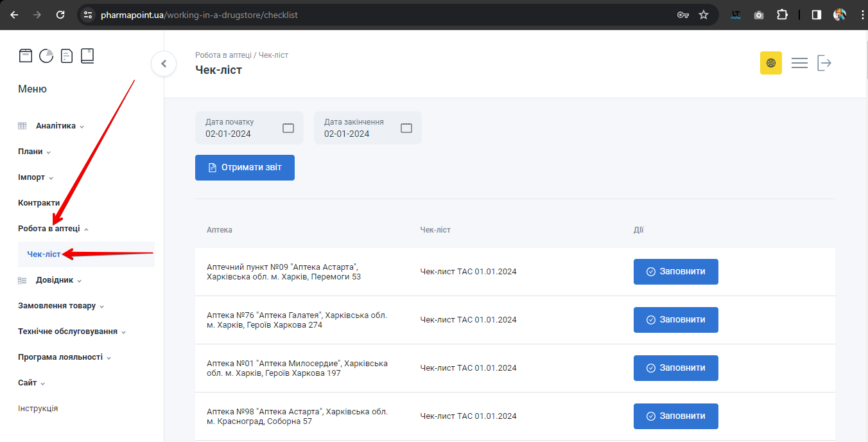This screenshot has width=868, height=442.
Task: Click the box icon above Меню
Action: coord(25,56)
